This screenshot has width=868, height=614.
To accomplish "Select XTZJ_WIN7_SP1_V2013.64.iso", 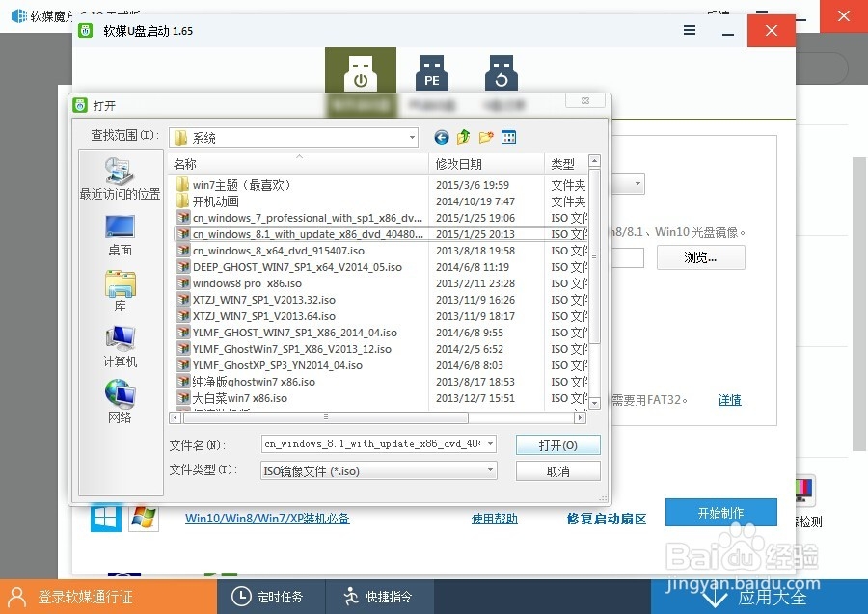I will pyautogui.click(x=263, y=316).
